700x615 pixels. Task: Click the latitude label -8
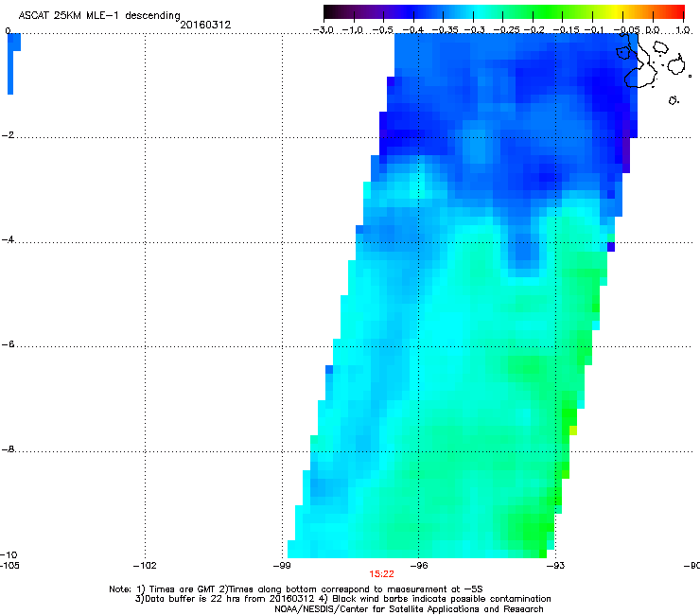tap(8, 449)
